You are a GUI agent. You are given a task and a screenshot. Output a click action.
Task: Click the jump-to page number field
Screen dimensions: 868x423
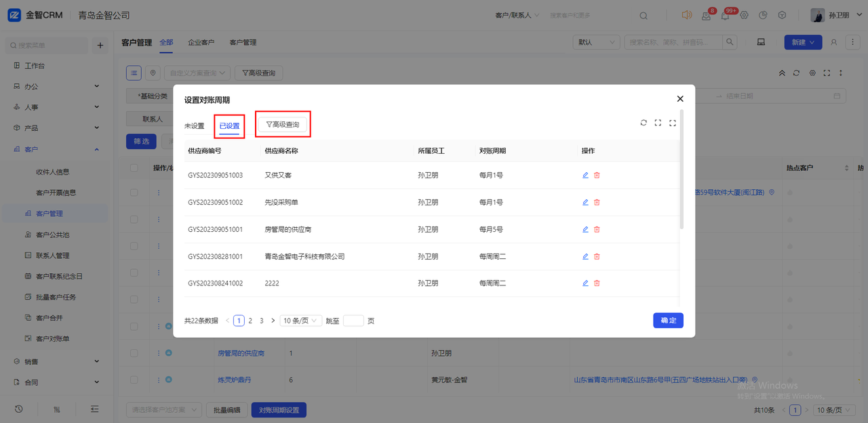click(x=353, y=321)
